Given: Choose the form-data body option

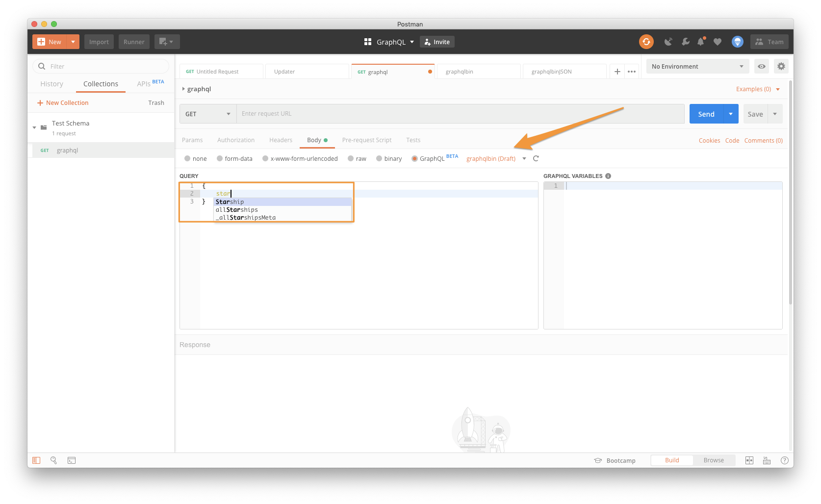Looking at the screenshot, I should click(x=219, y=158).
